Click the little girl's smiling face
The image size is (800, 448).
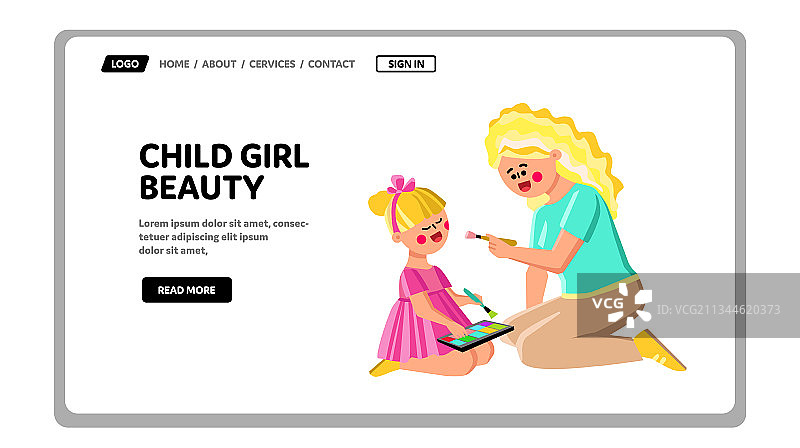429,232
